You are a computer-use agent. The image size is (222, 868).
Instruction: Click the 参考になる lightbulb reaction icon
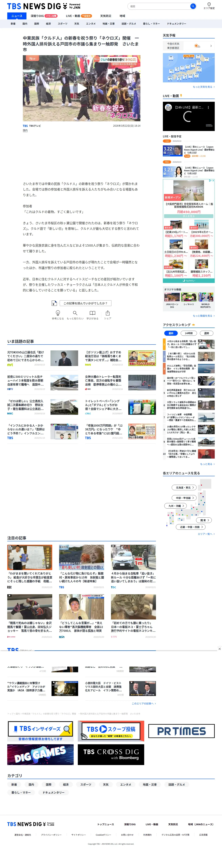click(58, 313)
